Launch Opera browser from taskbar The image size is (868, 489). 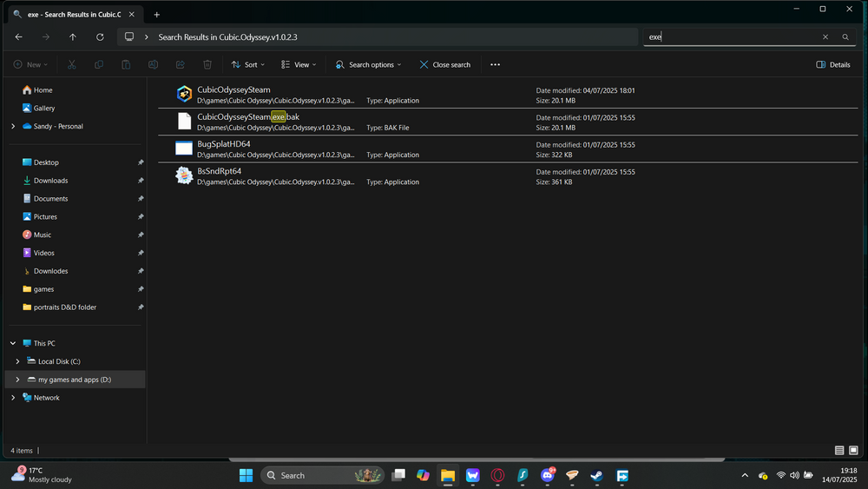(x=498, y=475)
